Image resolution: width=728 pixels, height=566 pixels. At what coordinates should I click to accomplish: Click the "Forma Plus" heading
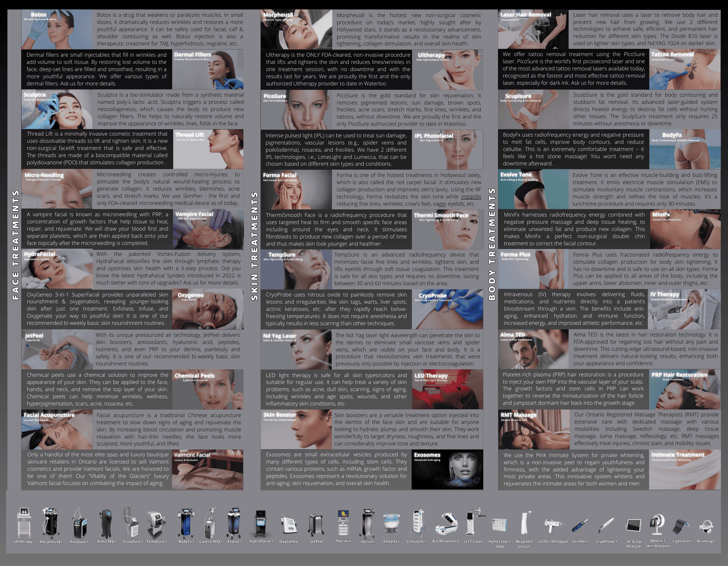515,254
